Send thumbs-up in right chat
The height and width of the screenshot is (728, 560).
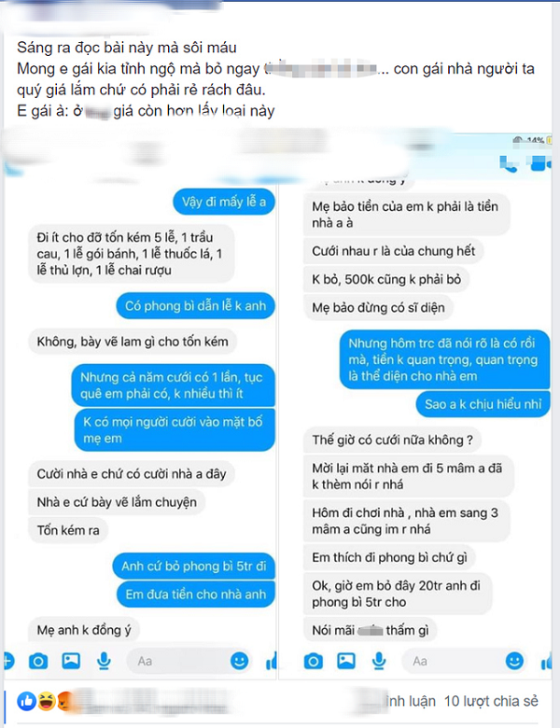(546, 661)
